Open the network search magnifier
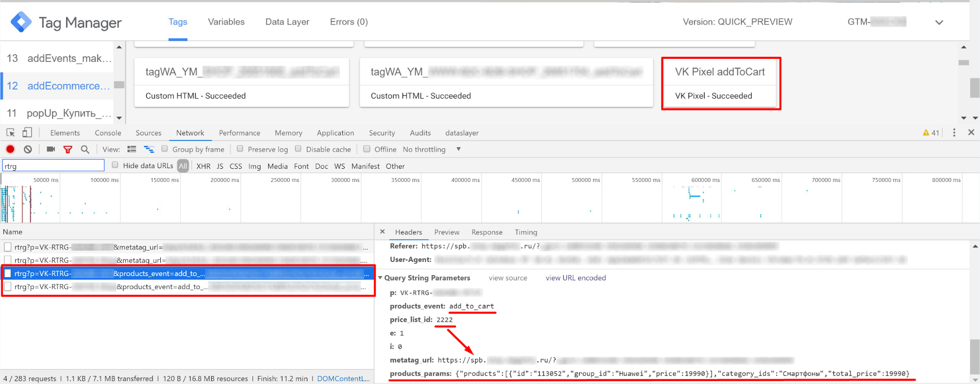Viewport: 980px width, 384px height. point(85,150)
